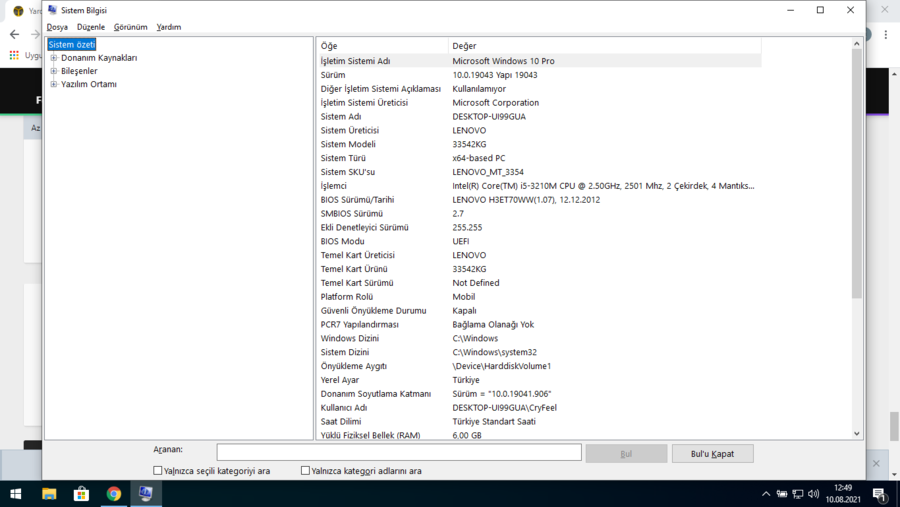Click the Öğe column header
This screenshot has height=507, width=900.
(x=383, y=45)
